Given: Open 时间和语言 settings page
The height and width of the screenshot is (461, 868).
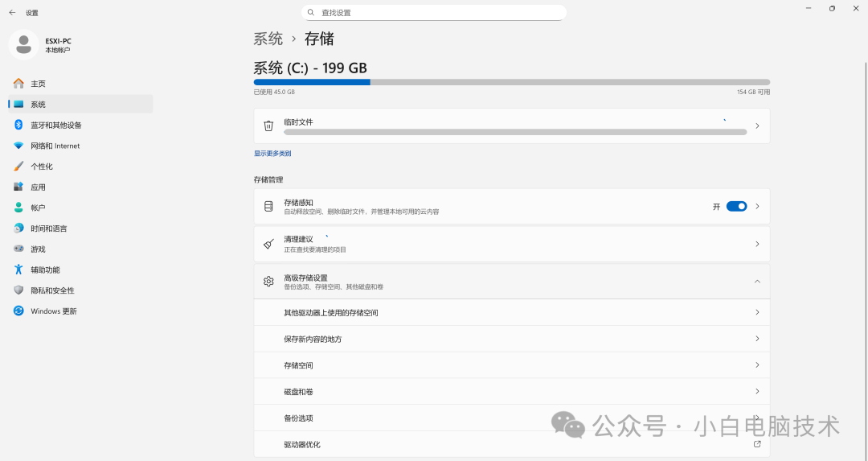Looking at the screenshot, I should point(49,228).
